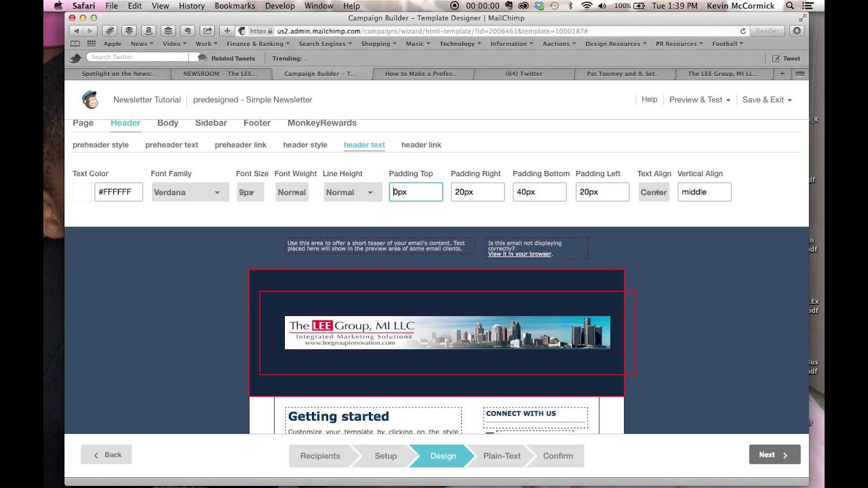
Task: Go forward with Safari's forward arrow
Action: (90, 31)
